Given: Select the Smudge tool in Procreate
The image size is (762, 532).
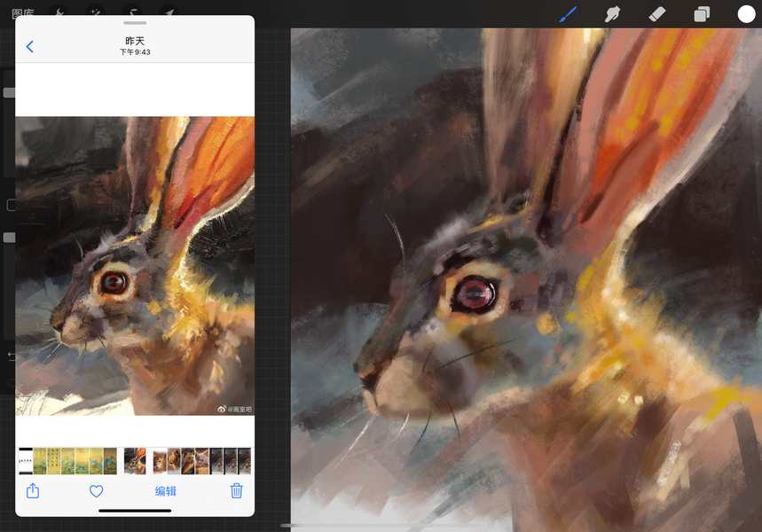Looking at the screenshot, I should click(x=612, y=14).
